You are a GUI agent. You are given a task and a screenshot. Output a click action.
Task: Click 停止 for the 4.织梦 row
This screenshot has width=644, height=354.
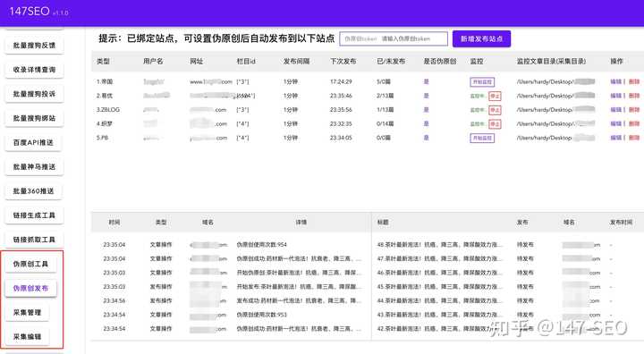pyautogui.click(x=495, y=124)
